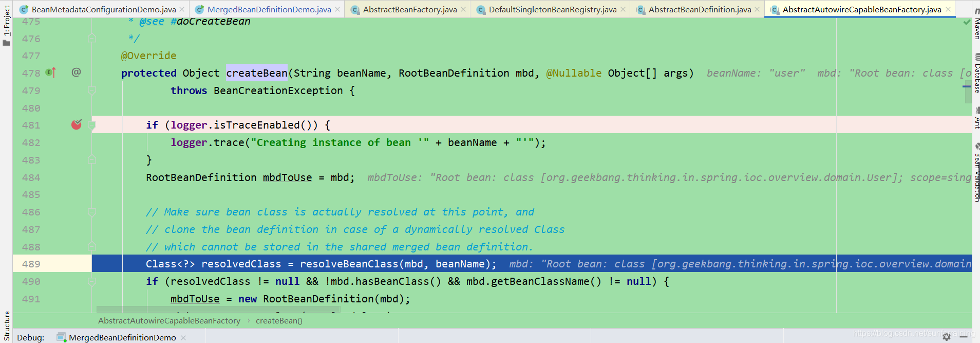Click the createBean method name on line 478

(257, 73)
